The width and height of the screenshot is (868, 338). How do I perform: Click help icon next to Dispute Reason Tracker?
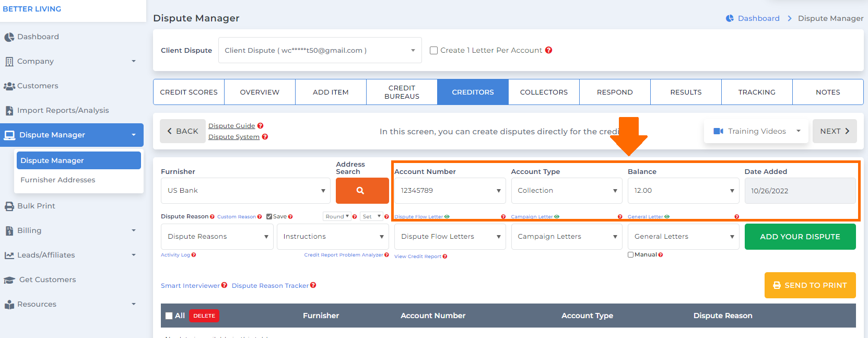313,285
